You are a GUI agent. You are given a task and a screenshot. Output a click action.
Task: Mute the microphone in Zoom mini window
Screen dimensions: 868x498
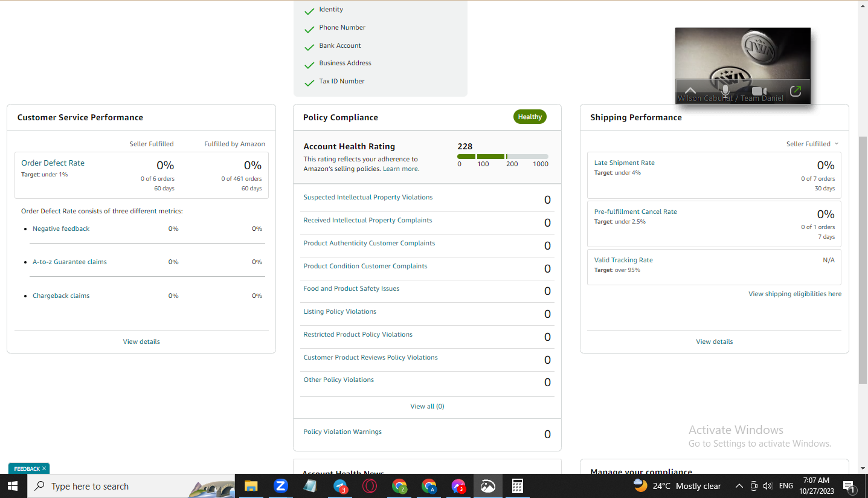[x=725, y=91]
